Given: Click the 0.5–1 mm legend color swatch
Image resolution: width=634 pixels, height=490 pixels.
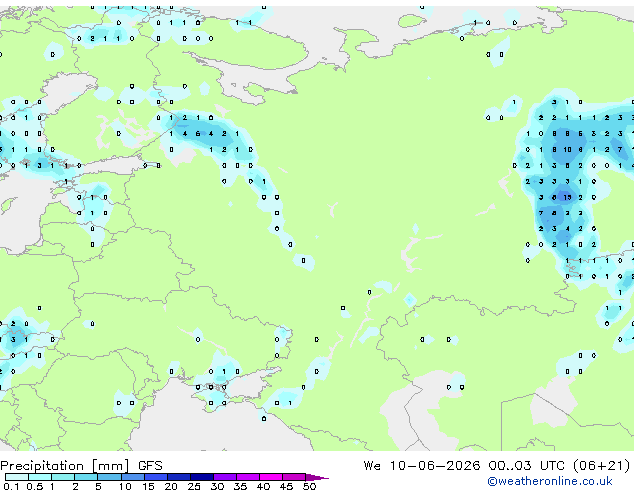Looking at the screenshot, I should tap(40, 477).
